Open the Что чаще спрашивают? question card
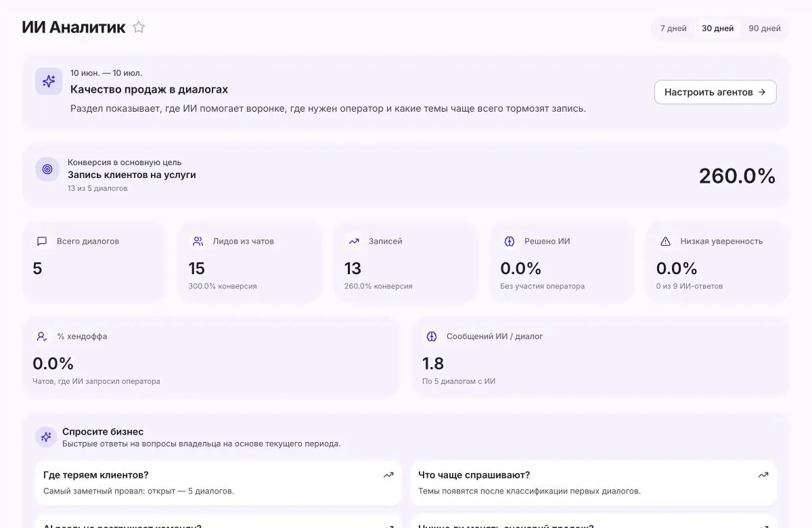The height and width of the screenshot is (528, 812). [x=593, y=483]
